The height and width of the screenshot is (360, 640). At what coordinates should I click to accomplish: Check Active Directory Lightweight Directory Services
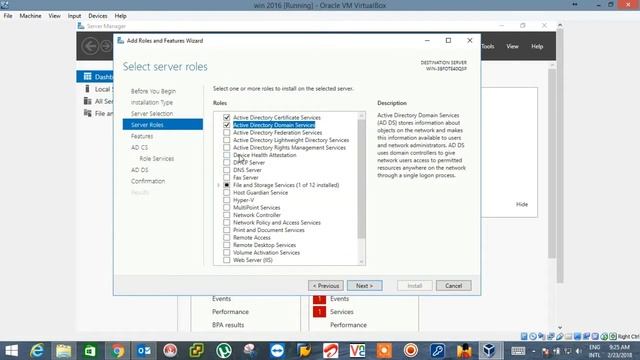(227, 140)
